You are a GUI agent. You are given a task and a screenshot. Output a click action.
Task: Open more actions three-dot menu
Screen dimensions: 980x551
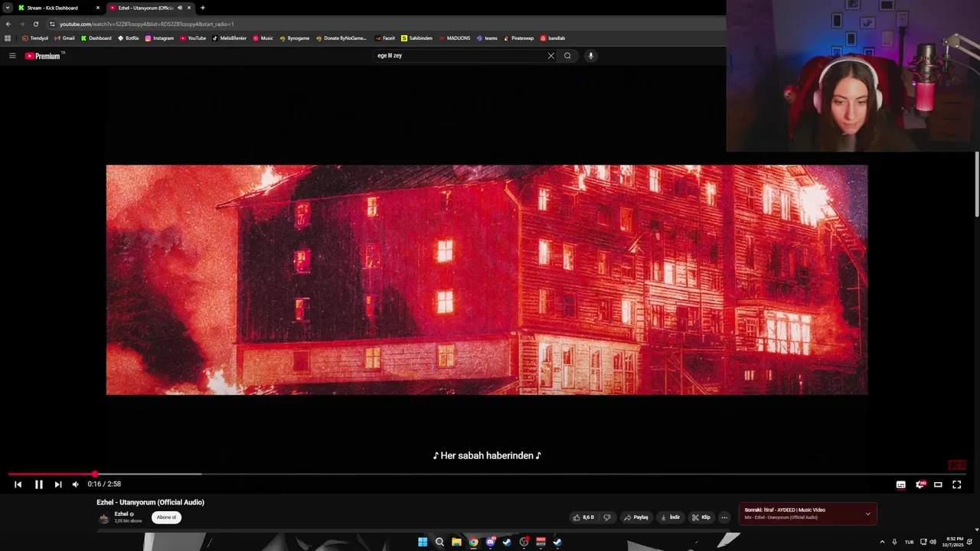click(724, 517)
